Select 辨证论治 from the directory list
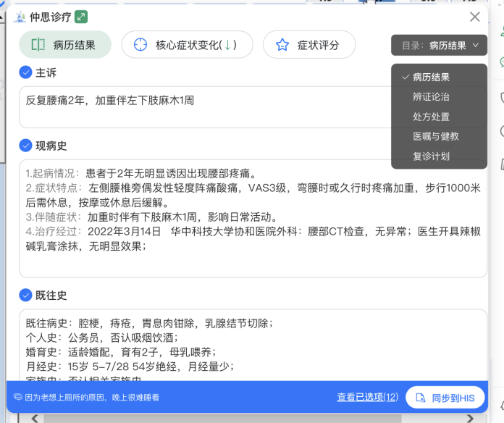This screenshot has height=423, width=504. point(431,97)
